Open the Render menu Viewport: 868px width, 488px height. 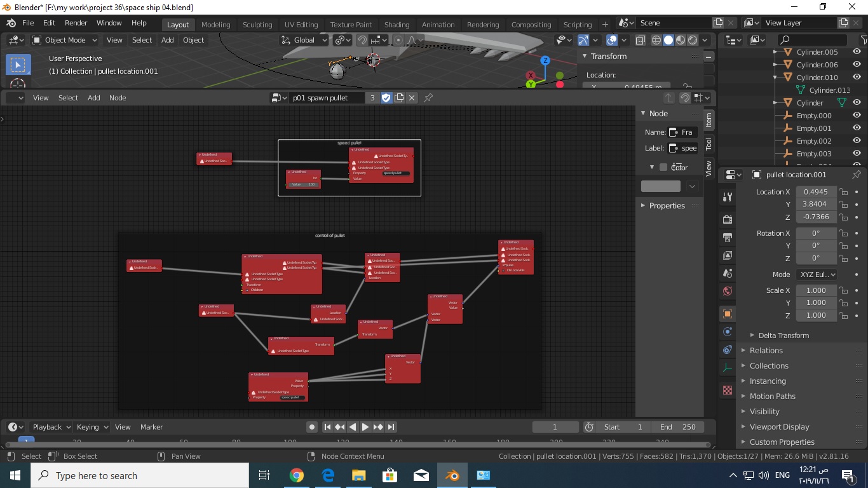(x=76, y=23)
